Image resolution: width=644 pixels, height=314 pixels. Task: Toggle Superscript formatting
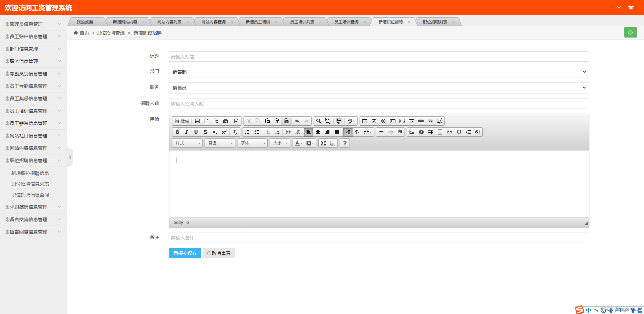(x=224, y=132)
